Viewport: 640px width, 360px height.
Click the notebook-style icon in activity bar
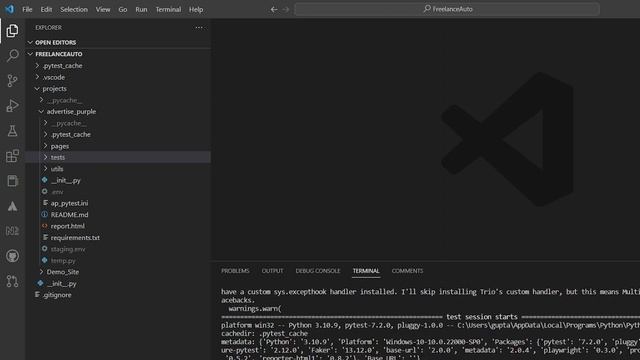click(x=12, y=181)
